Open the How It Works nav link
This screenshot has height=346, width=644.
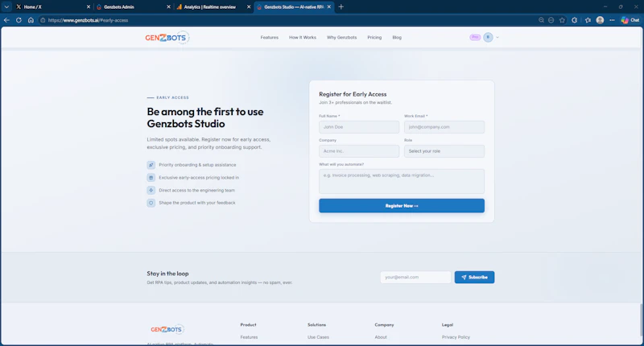pos(303,37)
